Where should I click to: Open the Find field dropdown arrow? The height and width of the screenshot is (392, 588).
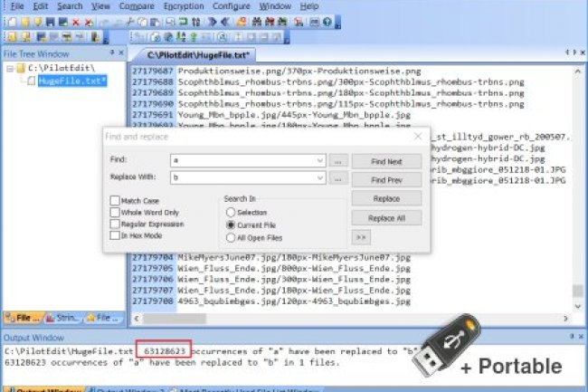tap(320, 160)
